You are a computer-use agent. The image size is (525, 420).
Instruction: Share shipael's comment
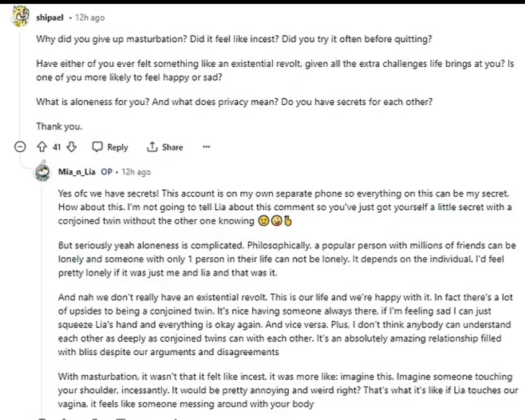click(165, 147)
